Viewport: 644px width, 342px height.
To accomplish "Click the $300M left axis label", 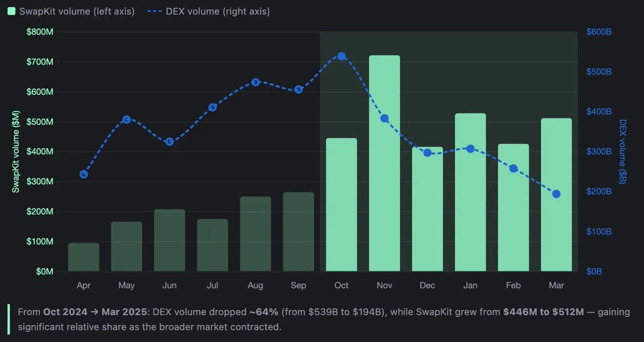I will point(40,182).
